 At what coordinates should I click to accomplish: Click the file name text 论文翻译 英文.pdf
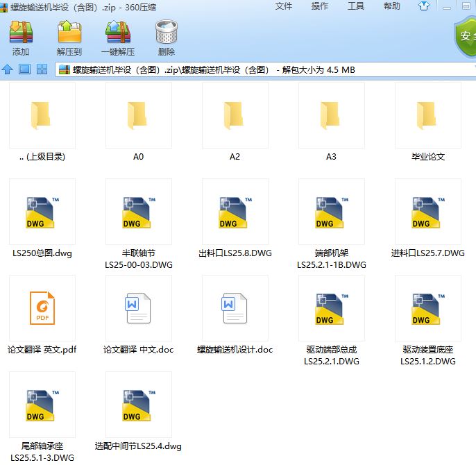tap(42, 350)
